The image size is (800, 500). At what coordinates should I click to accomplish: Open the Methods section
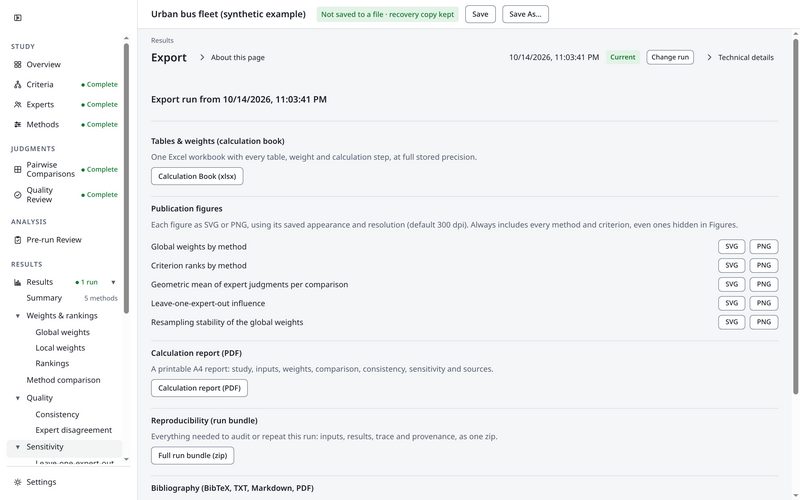(64, 124)
